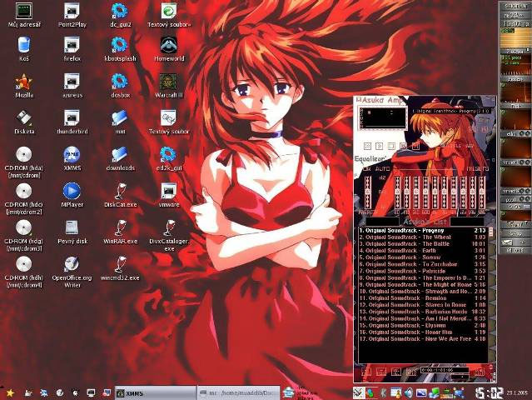The image size is (532, 400).
Task: Select playlist track 9 The Might of Rome
Action: pos(422,285)
